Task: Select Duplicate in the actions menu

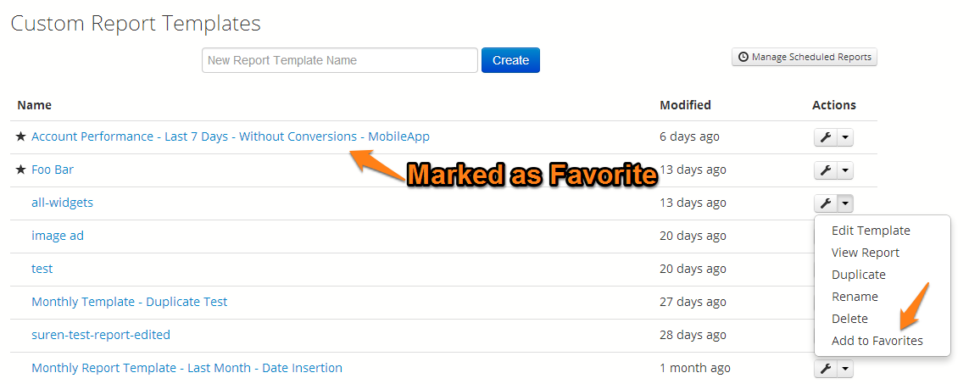Action: (x=858, y=275)
